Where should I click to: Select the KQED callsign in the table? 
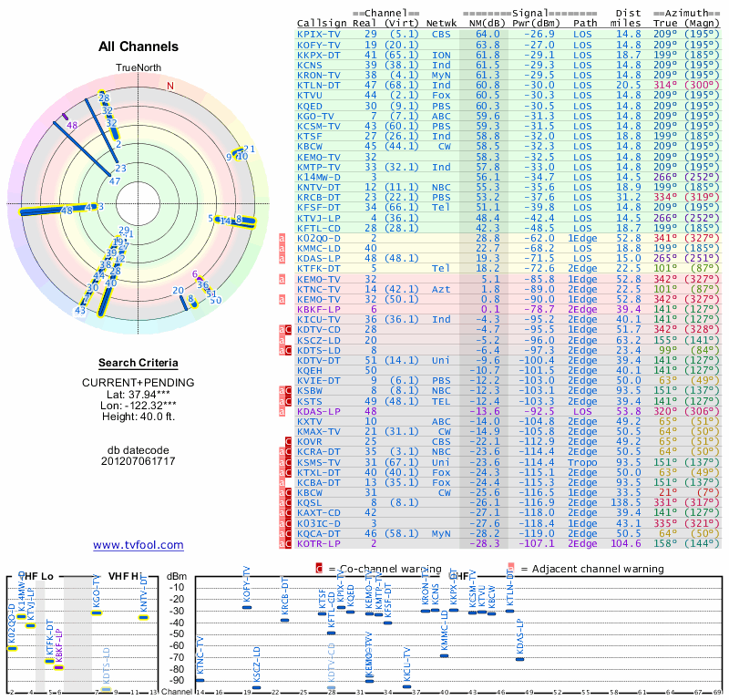coord(309,106)
